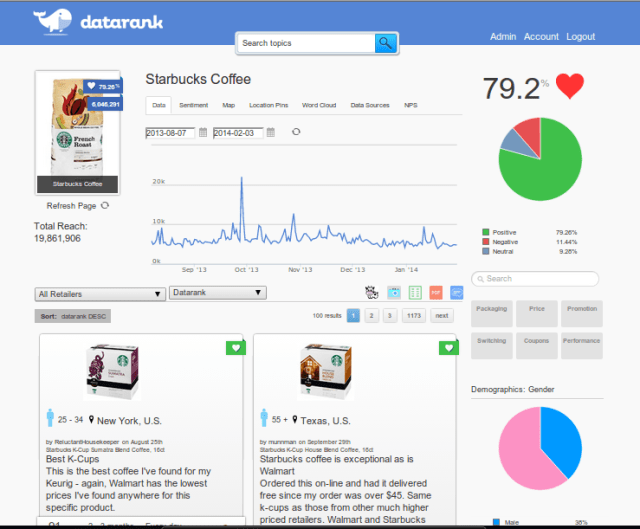Click the date range refresh icon
The height and width of the screenshot is (529, 640).
pos(296,132)
